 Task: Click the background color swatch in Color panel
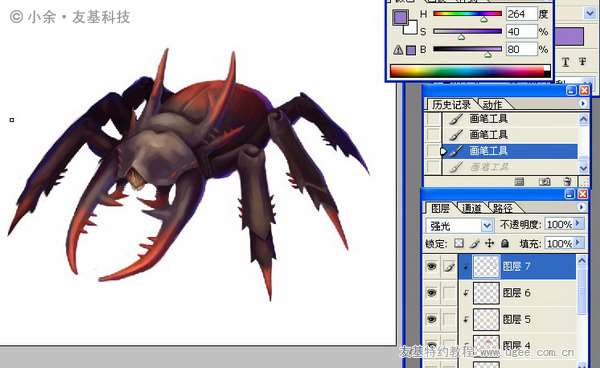click(412, 29)
